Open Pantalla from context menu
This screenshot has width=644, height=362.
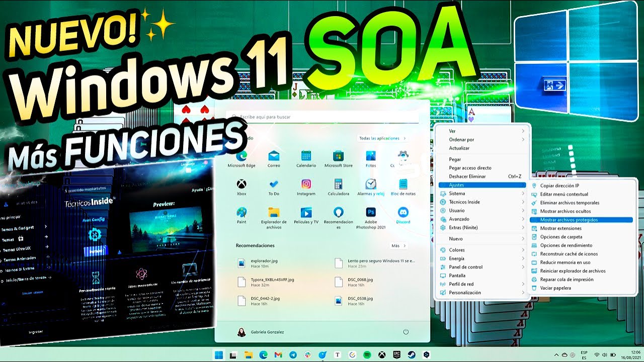pos(482,276)
